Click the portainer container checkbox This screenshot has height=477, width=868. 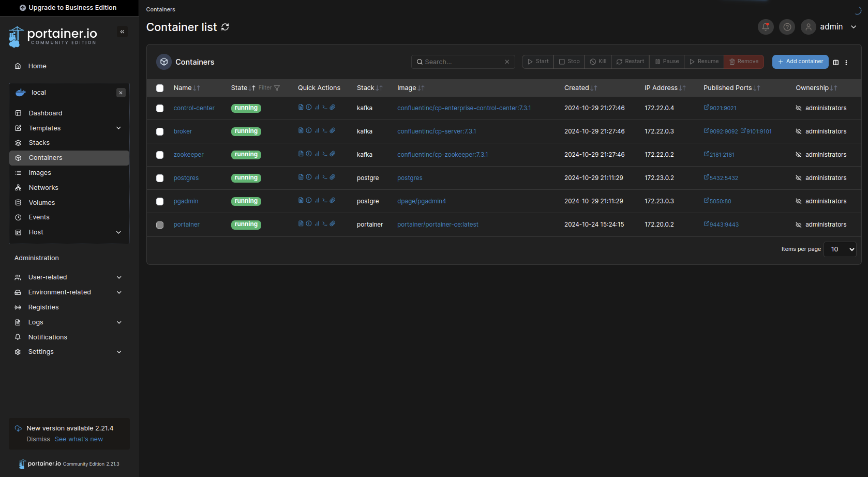click(160, 225)
